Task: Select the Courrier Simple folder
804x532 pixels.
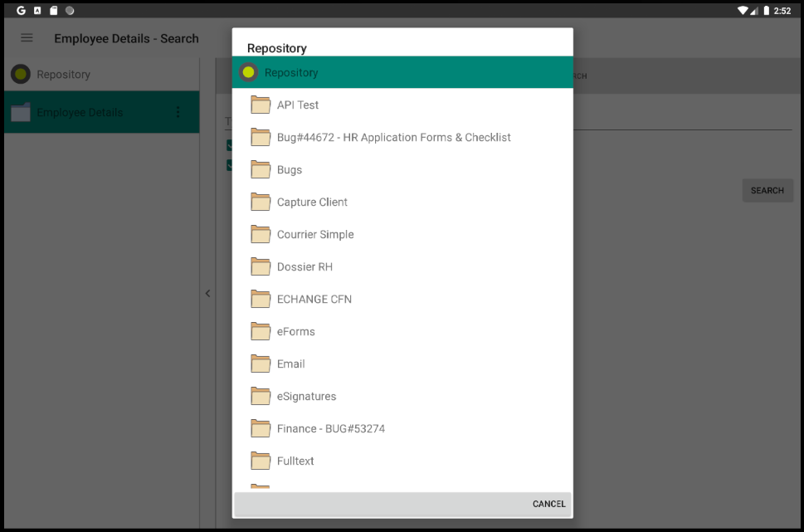Action: tap(315, 234)
